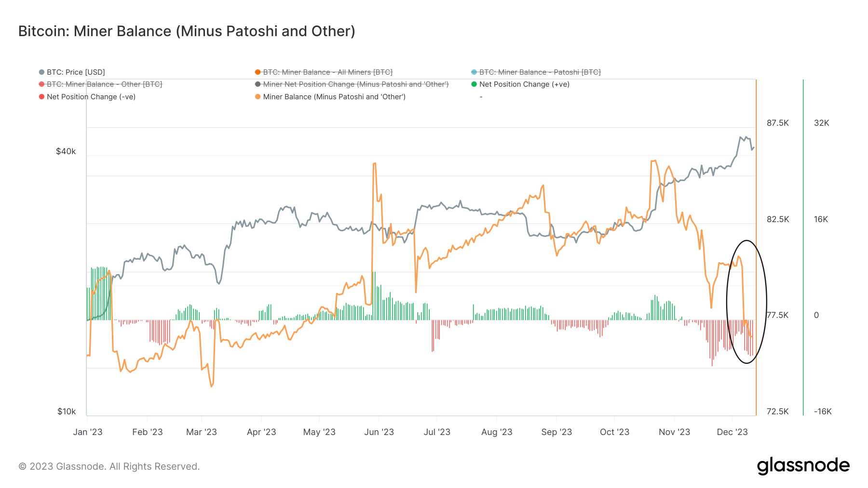Select the Dec '23 axis label
The image size is (868, 488).
[x=733, y=432]
